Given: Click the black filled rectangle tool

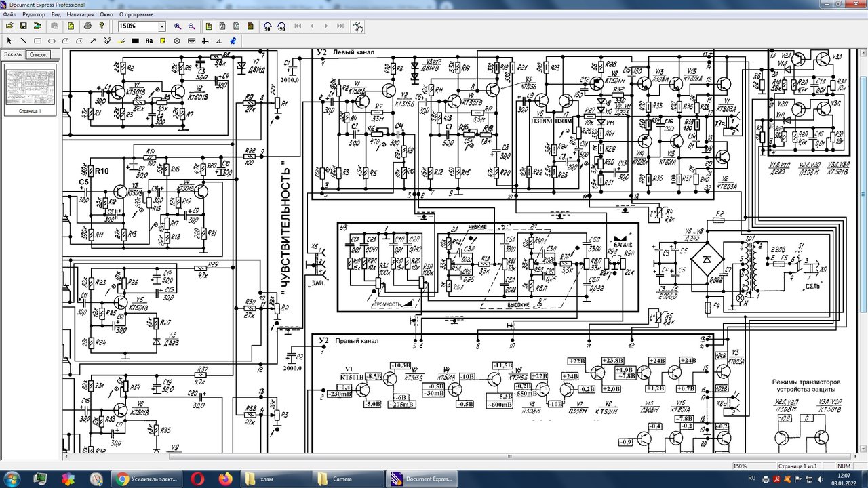Looking at the screenshot, I should (x=135, y=41).
